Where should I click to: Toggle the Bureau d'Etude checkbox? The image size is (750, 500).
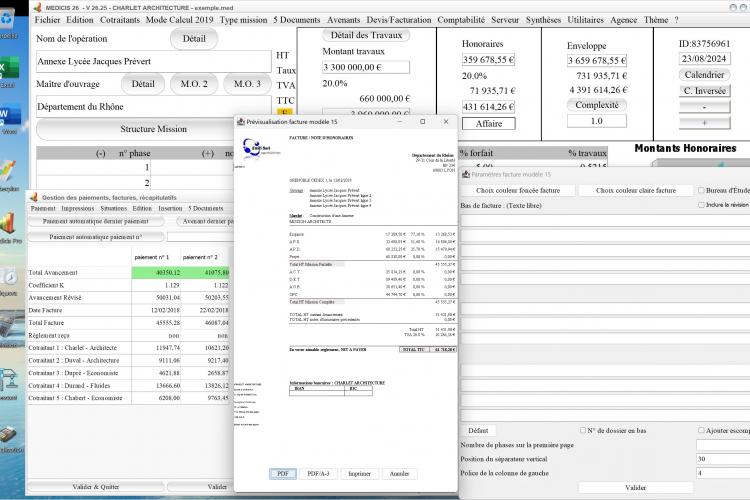(x=701, y=190)
